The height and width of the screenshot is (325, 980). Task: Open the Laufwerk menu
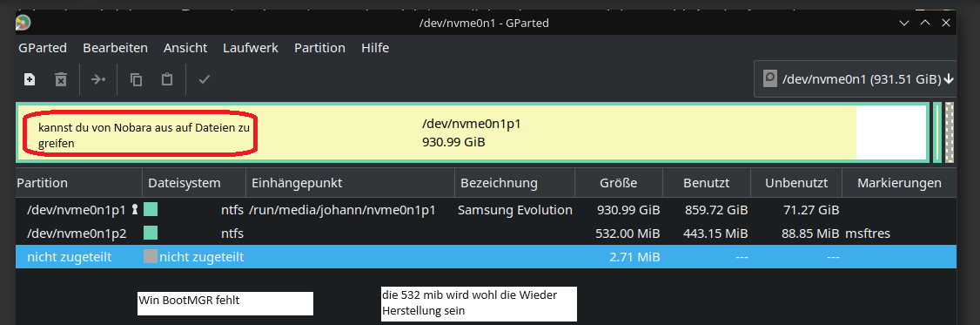pos(251,48)
